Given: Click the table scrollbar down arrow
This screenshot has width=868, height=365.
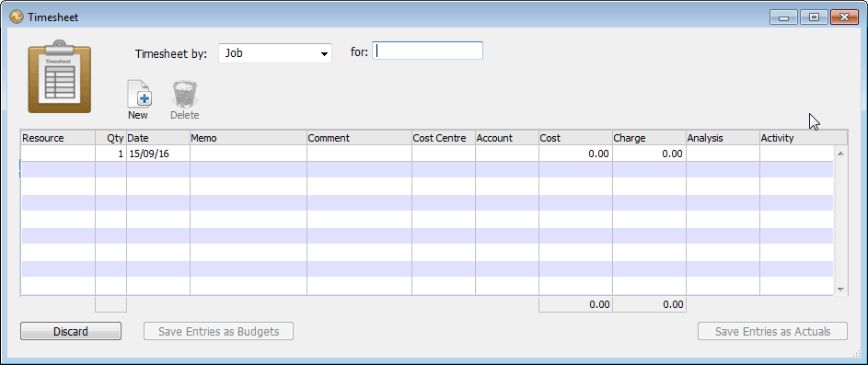Looking at the screenshot, I should coord(840,290).
